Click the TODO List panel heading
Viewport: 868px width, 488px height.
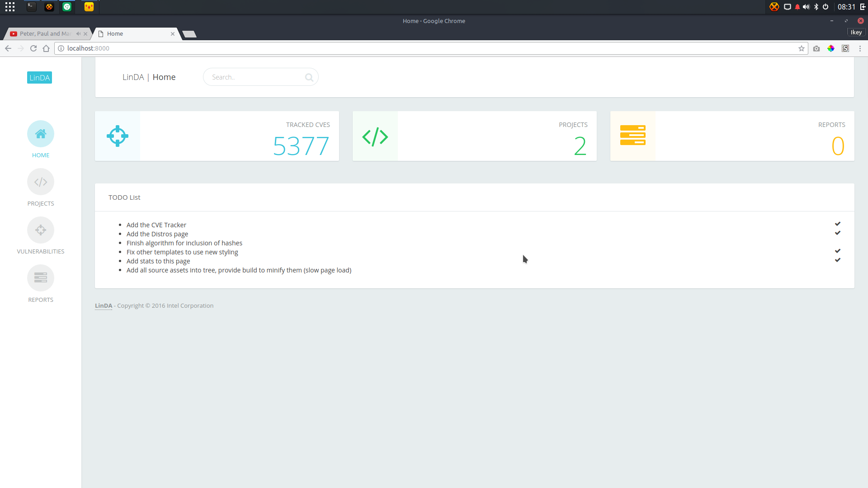tap(124, 197)
